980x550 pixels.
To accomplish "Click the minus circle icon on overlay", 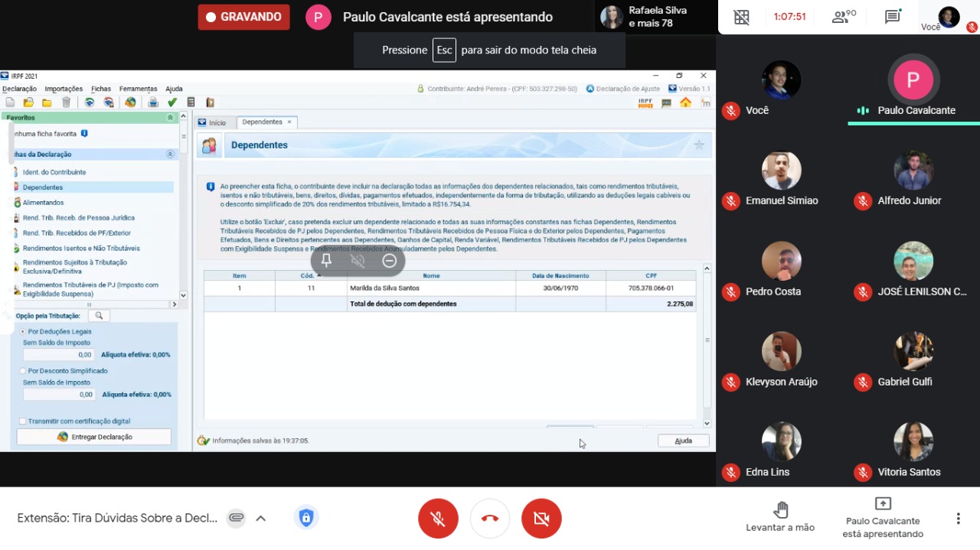I will pyautogui.click(x=389, y=261).
